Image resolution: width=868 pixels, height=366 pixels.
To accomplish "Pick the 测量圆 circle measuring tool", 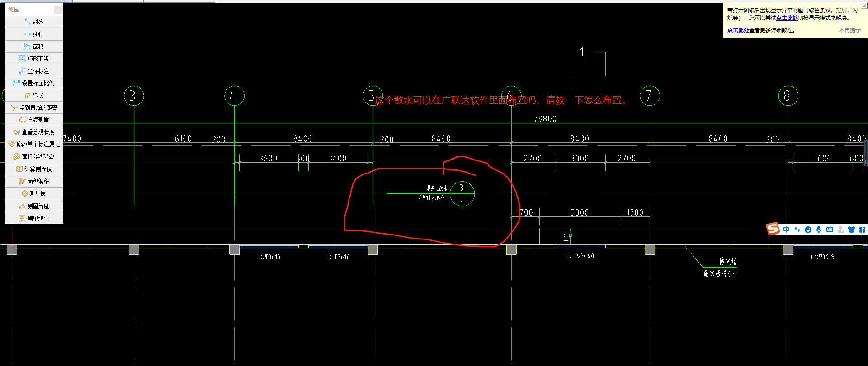I will [34, 193].
